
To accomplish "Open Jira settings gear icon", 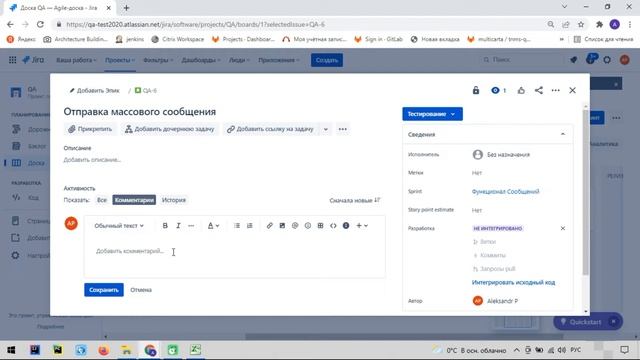I will point(607,60).
